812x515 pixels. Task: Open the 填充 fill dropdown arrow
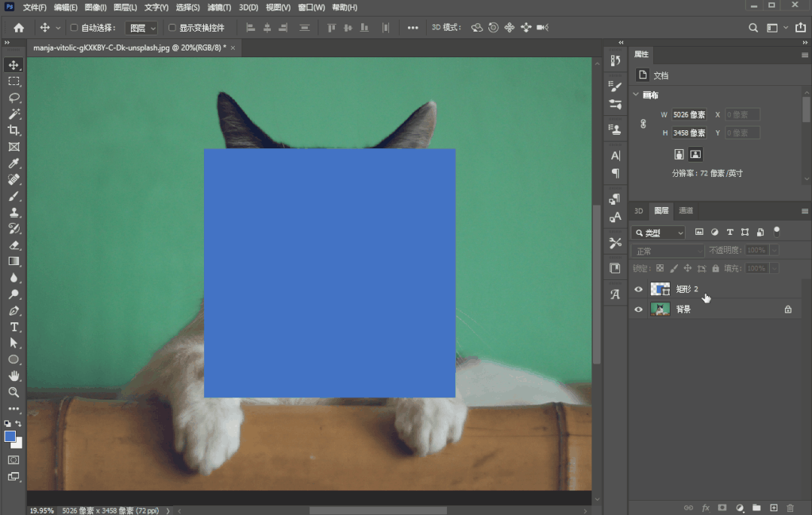coord(774,268)
